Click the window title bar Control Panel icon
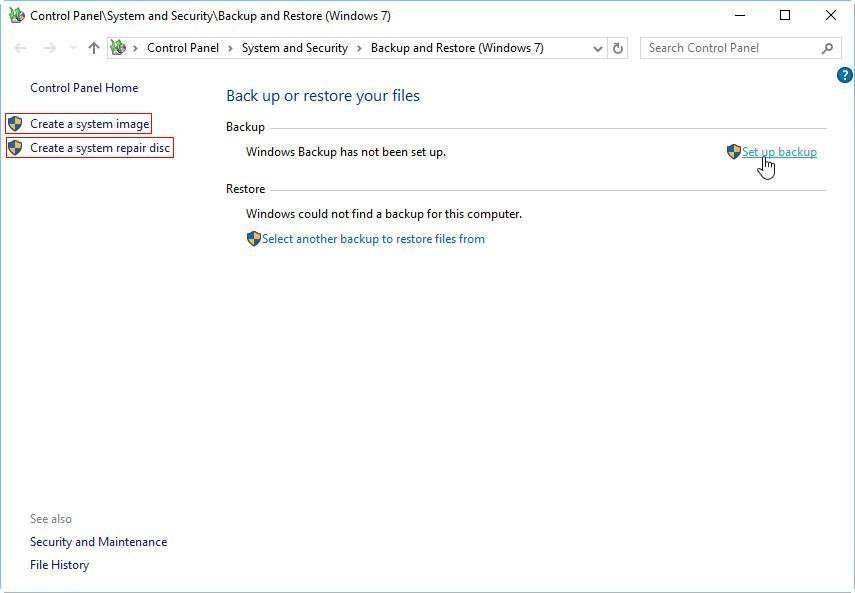Screen dimensions: 855x593 (17, 15)
